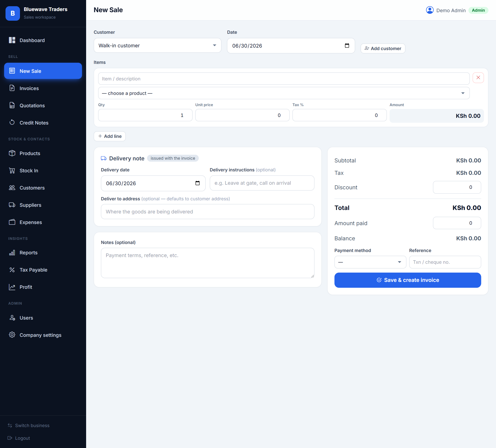
Task: Click the Suppliers truck icon
Action: pyautogui.click(x=12, y=205)
